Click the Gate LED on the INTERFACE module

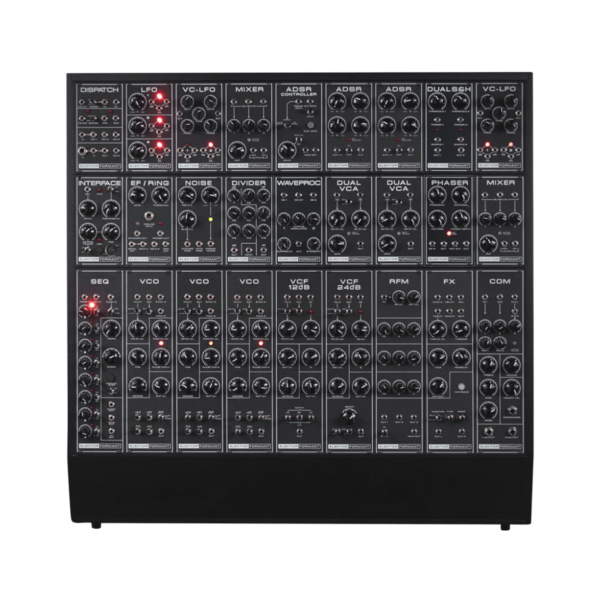(99, 190)
